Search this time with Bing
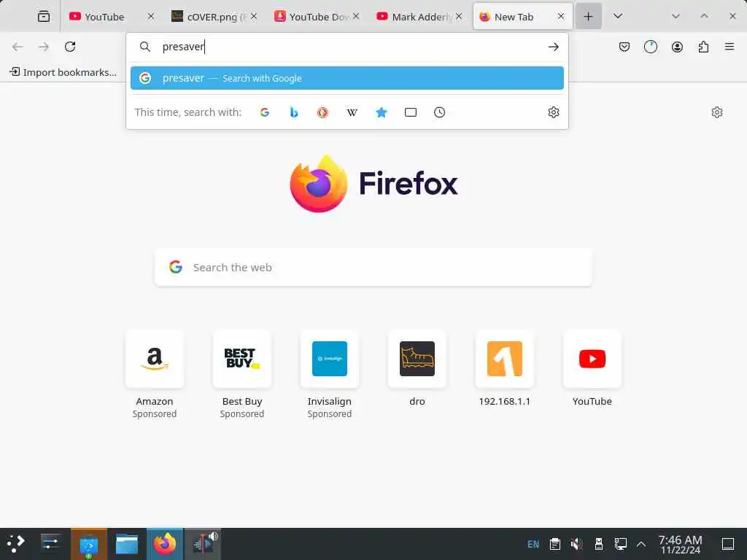This screenshot has height=560, width=747. click(294, 112)
